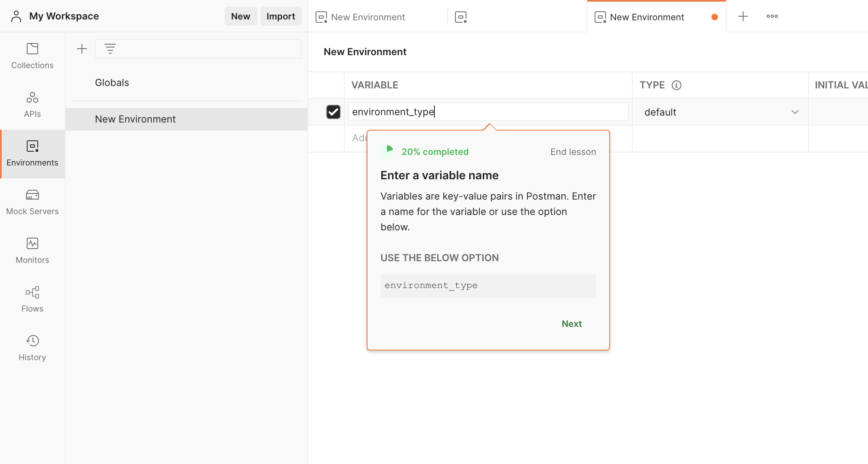Open a new tab with the plus button
This screenshot has height=464, width=868.
pos(743,16)
